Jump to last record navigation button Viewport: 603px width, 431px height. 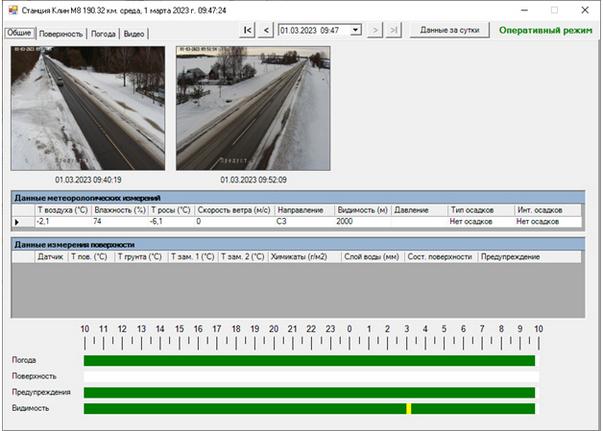point(394,30)
